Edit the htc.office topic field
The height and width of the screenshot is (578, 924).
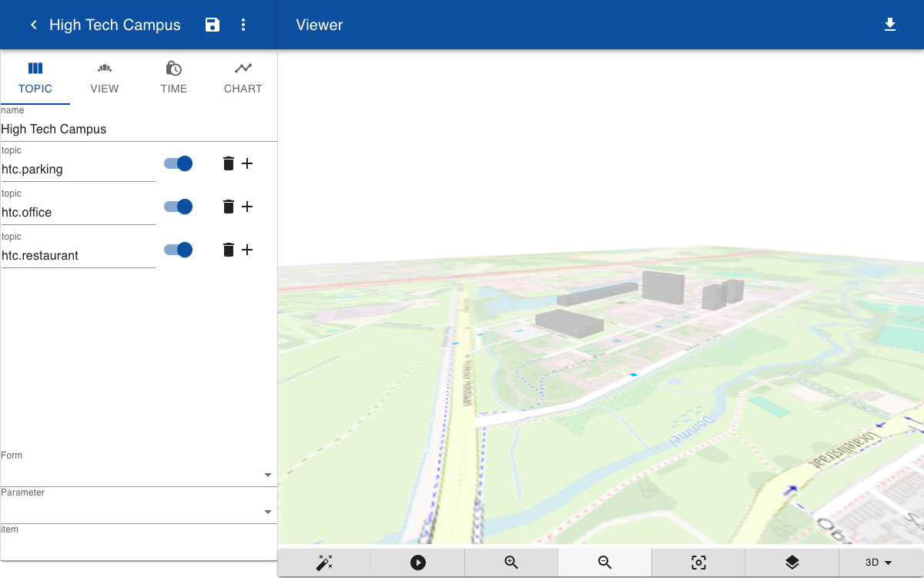tap(79, 212)
